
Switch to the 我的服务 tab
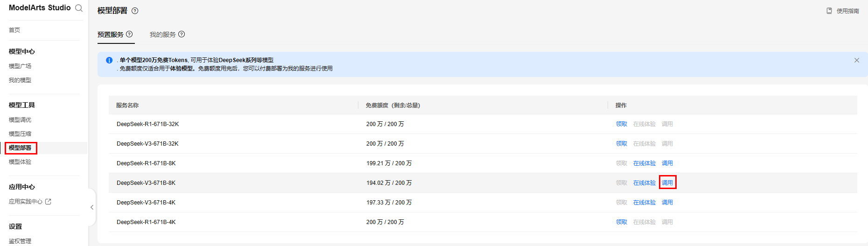pos(162,35)
